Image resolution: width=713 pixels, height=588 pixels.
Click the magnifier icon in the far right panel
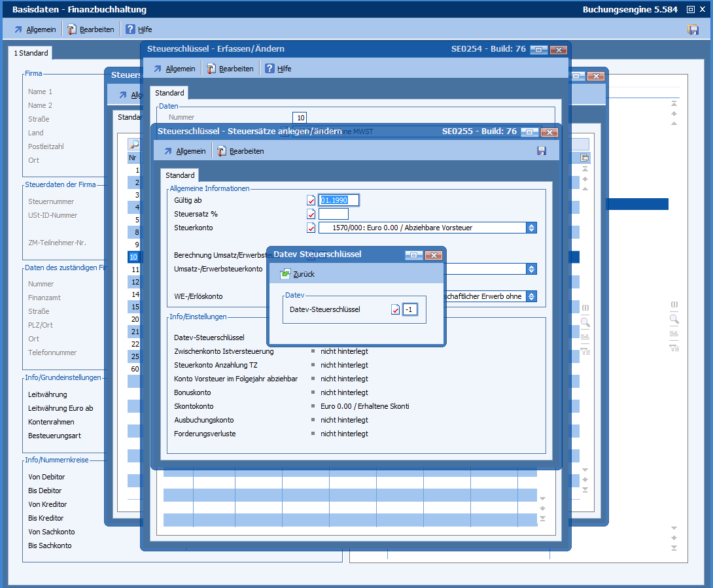(674, 319)
